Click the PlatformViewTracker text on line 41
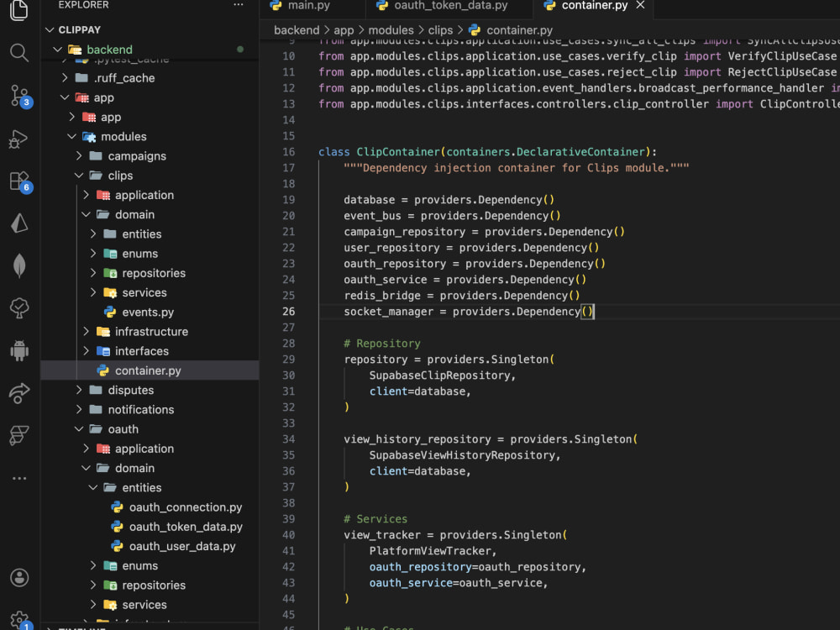 (x=429, y=551)
